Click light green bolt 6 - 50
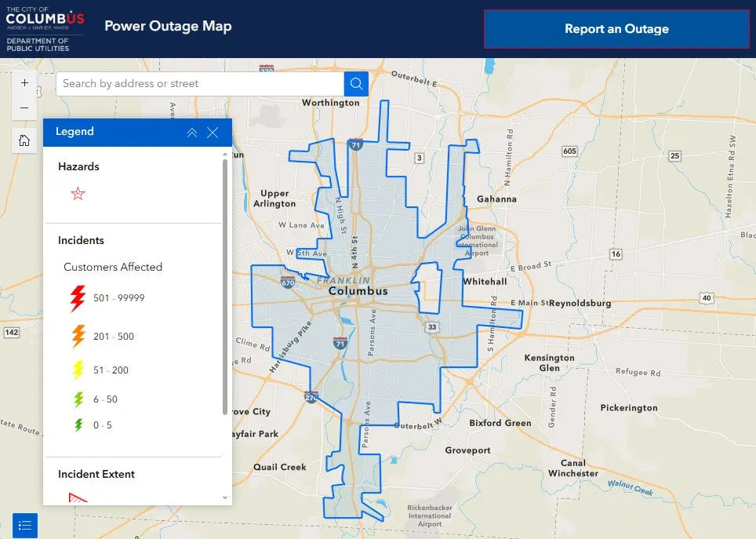756x539 pixels. click(x=79, y=399)
